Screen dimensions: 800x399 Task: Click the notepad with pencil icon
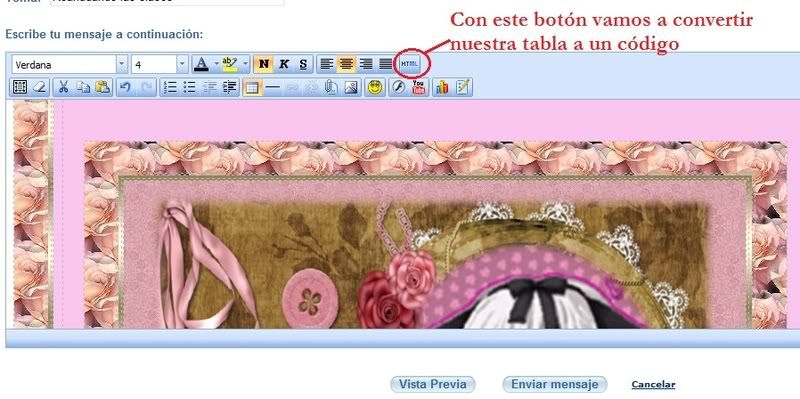point(462,87)
